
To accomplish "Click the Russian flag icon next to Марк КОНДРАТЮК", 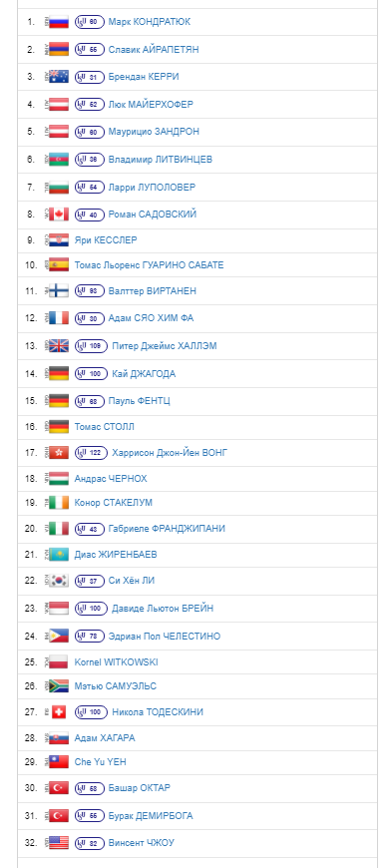I will 59,22.
